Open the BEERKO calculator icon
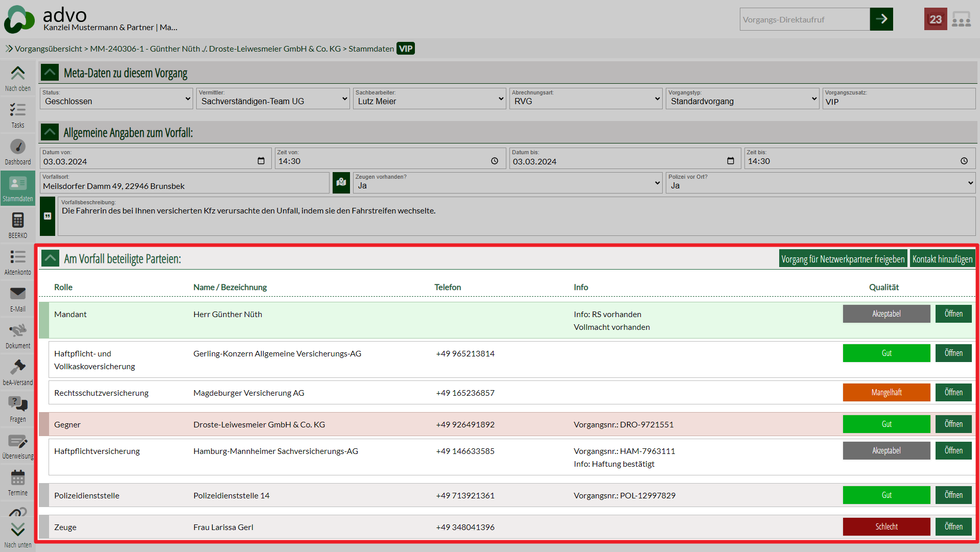Screen dimensions: 980x552 click(18, 225)
